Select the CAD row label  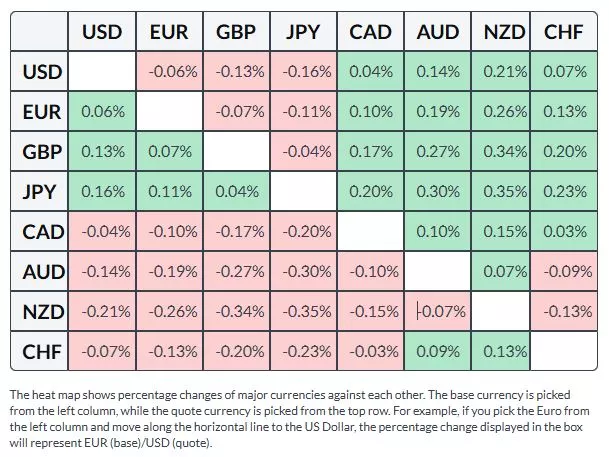[42, 231]
